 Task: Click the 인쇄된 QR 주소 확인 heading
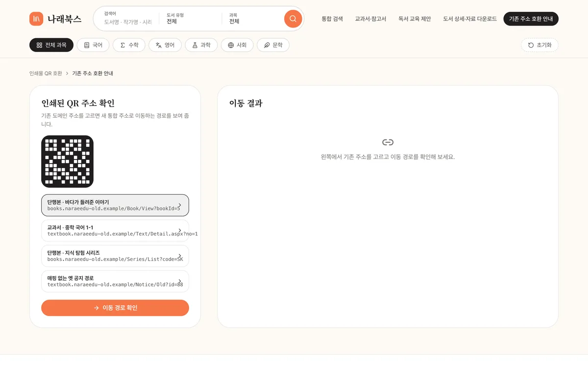78,103
